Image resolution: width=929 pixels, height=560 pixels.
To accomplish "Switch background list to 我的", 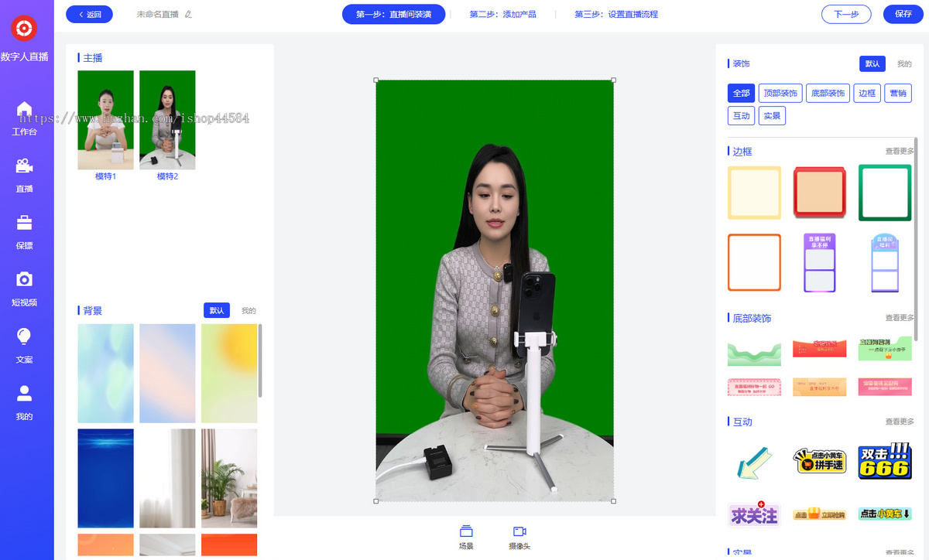I will tap(249, 310).
